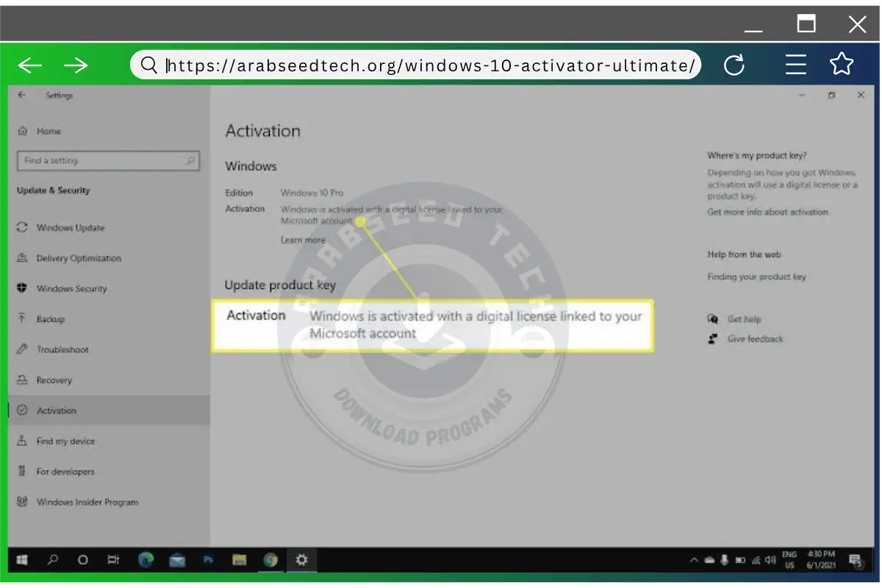Open Task View in taskbar
This screenshot has width=882, height=588.
pyautogui.click(x=113, y=560)
